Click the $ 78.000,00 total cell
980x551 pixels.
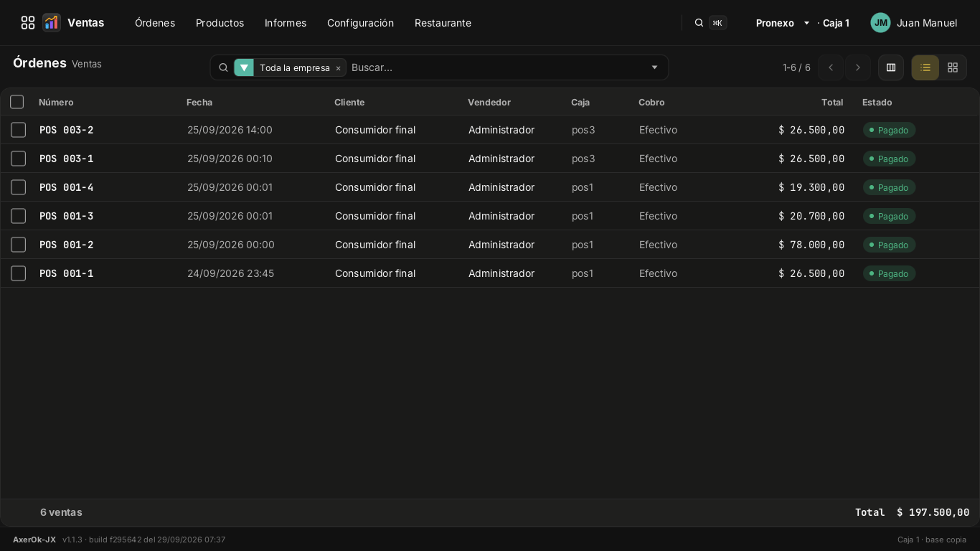pyautogui.click(x=811, y=245)
